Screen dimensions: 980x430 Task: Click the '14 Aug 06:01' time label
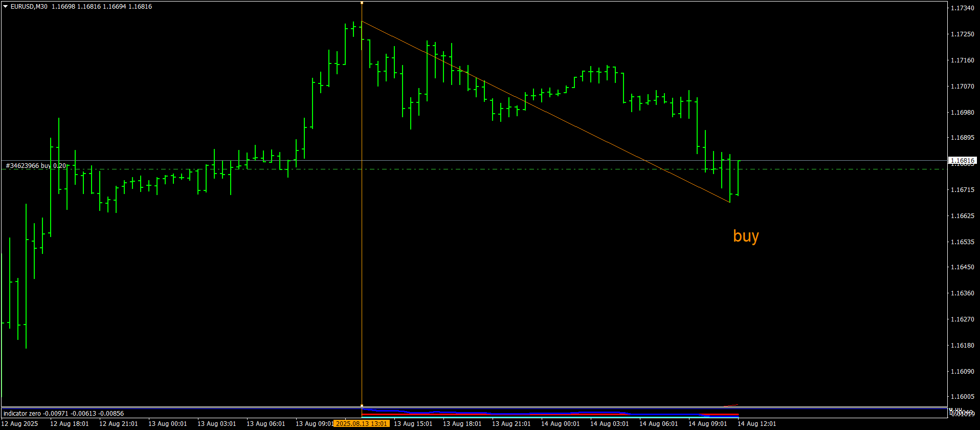click(659, 424)
